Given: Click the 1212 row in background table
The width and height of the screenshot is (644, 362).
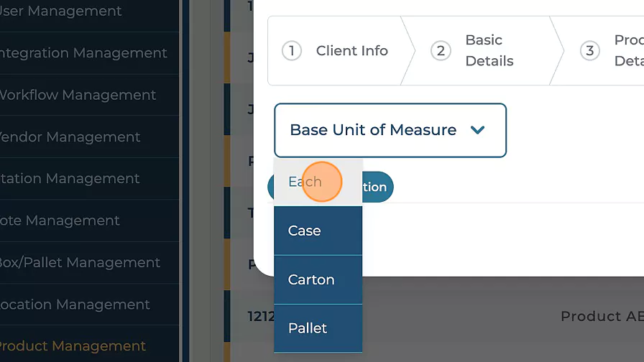Looking at the screenshot, I should point(257,316).
